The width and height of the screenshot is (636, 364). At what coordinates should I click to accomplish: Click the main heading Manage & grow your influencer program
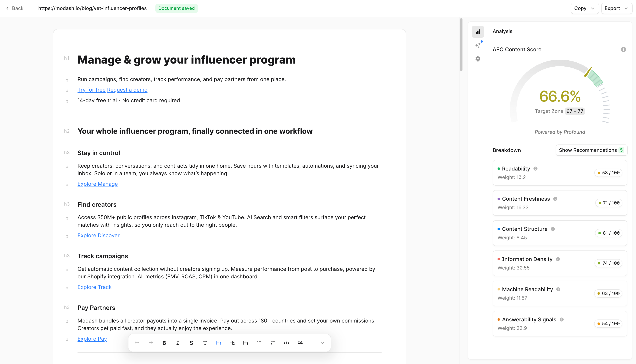pyautogui.click(x=187, y=60)
